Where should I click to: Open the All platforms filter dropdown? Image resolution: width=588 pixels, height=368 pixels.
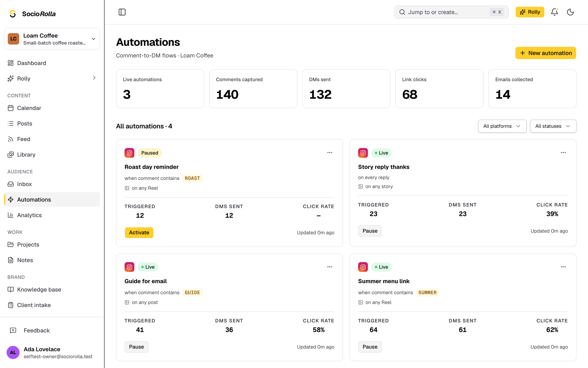click(502, 126)
